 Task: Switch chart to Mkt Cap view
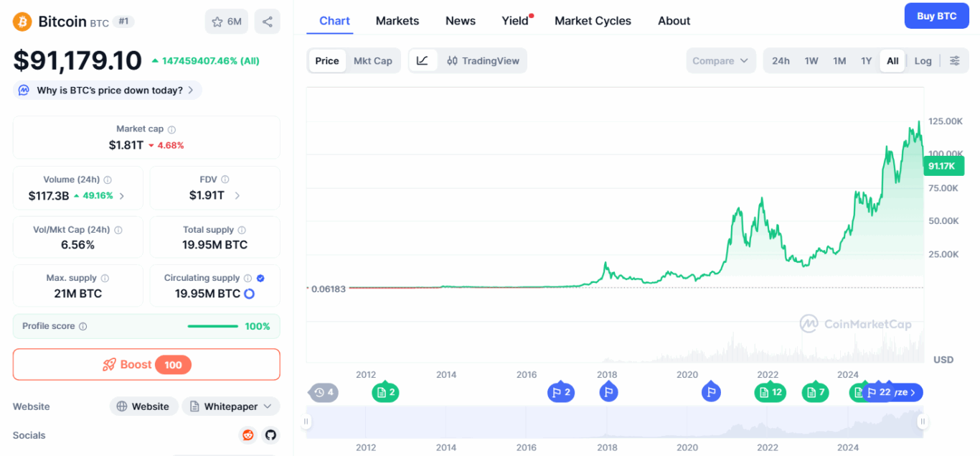[372, 61]
